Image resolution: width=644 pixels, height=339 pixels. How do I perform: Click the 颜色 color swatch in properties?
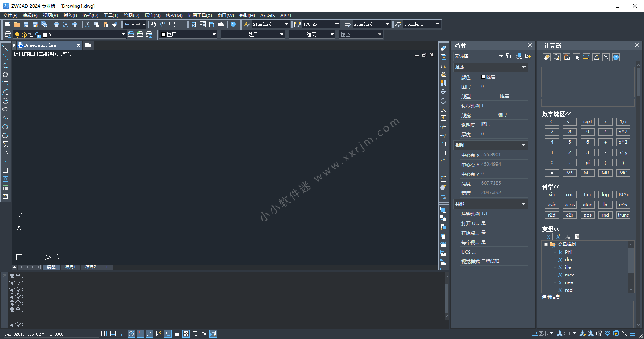483,77
